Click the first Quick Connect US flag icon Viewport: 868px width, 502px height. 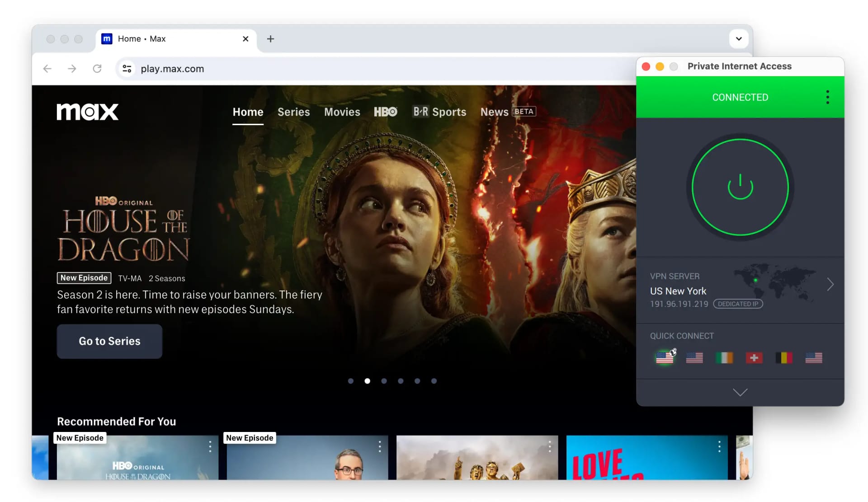tap(665, 357)
